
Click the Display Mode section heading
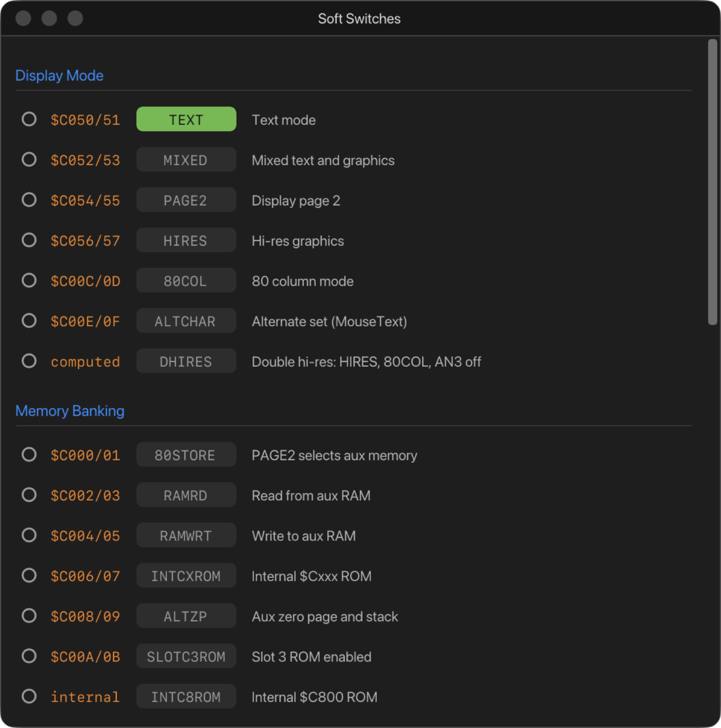click(59, 75)
